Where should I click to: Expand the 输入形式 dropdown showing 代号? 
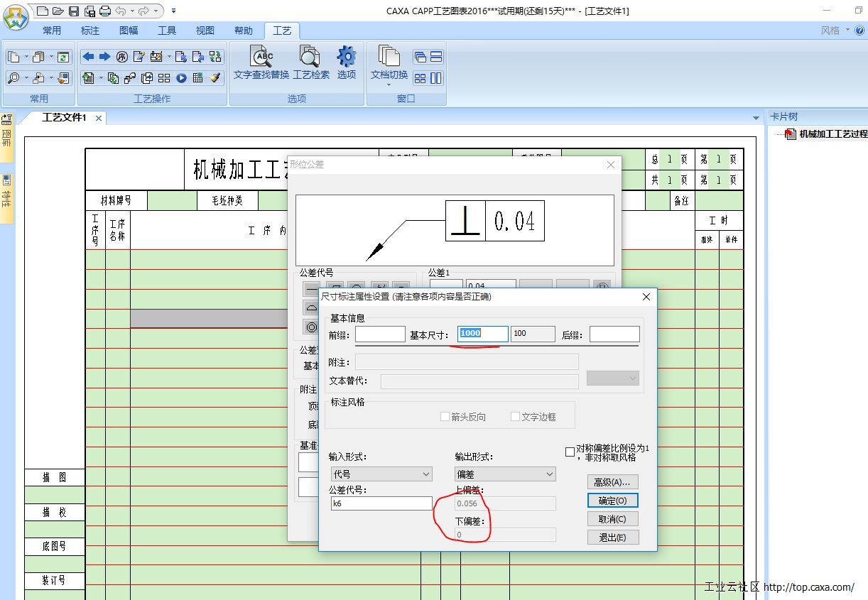coord(381,474)
